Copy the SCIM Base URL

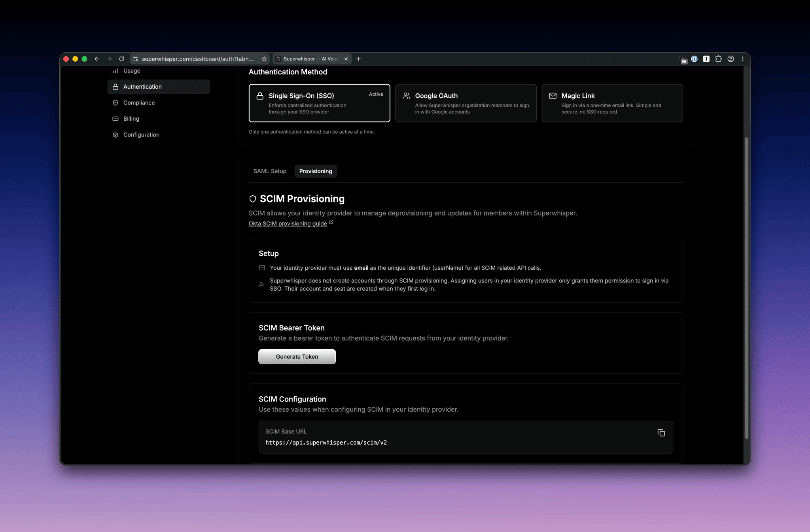coord(661,433)
